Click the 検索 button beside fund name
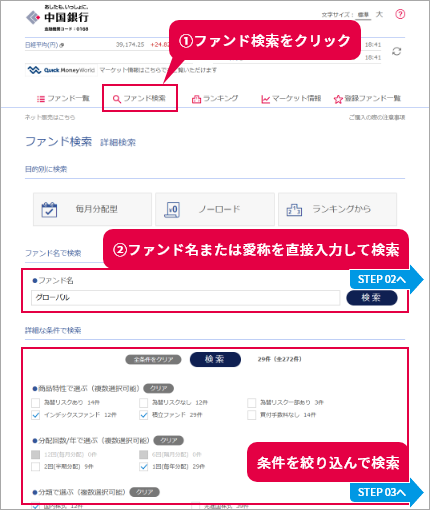 pos(372,298)
